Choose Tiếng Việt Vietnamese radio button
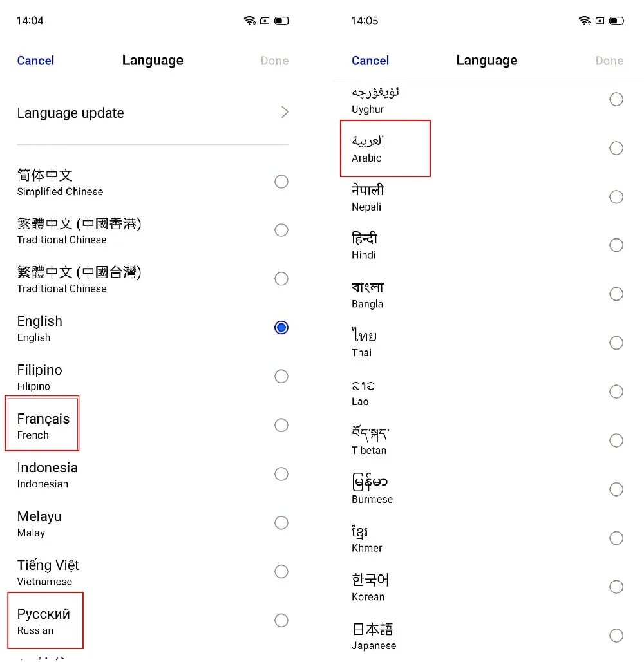This screenshot has width=644, height=662. click(281, 572)
